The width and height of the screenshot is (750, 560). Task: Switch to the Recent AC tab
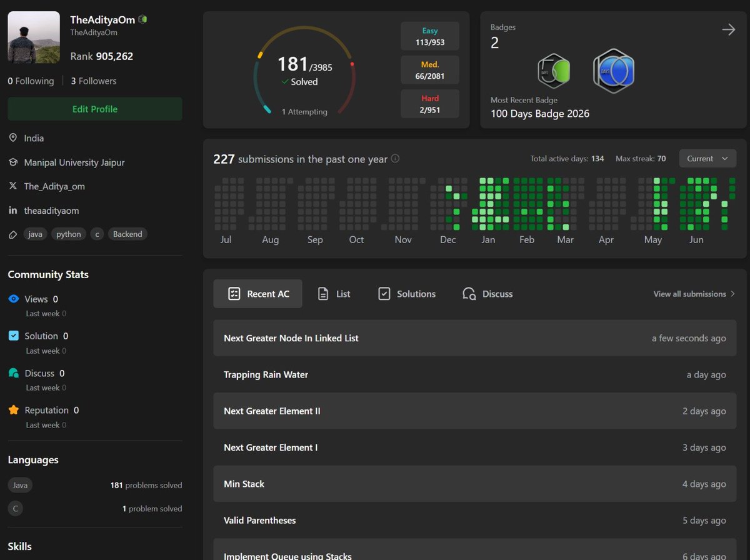click(257, 294)
